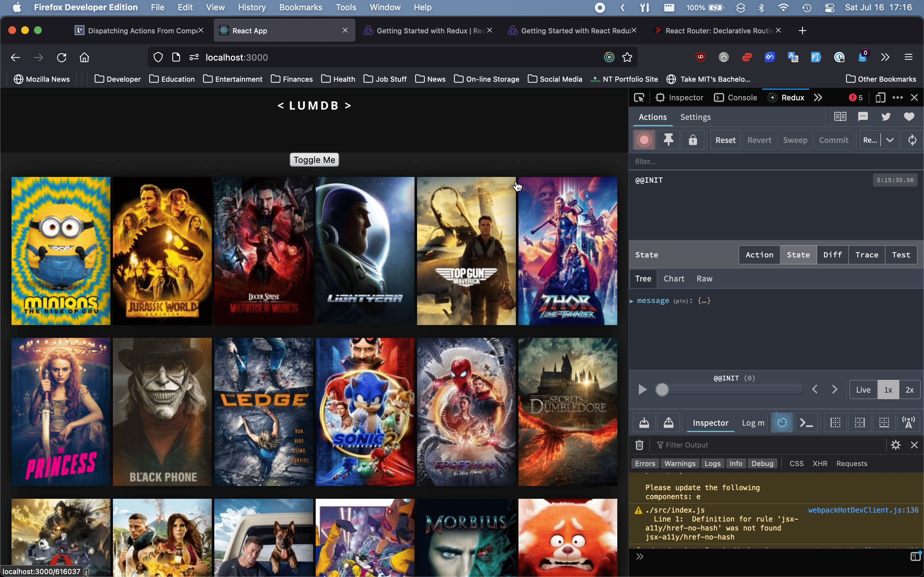
Task: Click the import state download icon
Action: [x=644, y=422]
